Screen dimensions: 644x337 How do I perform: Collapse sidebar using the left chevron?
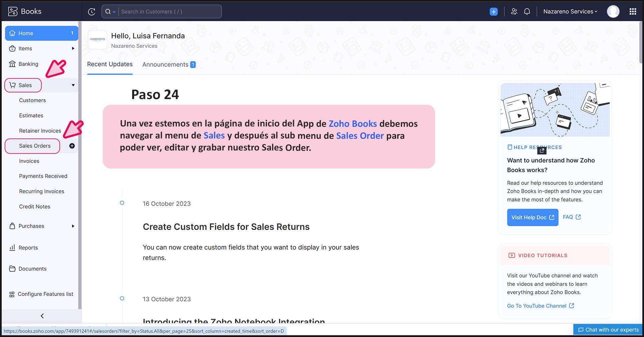pos(42,316)
